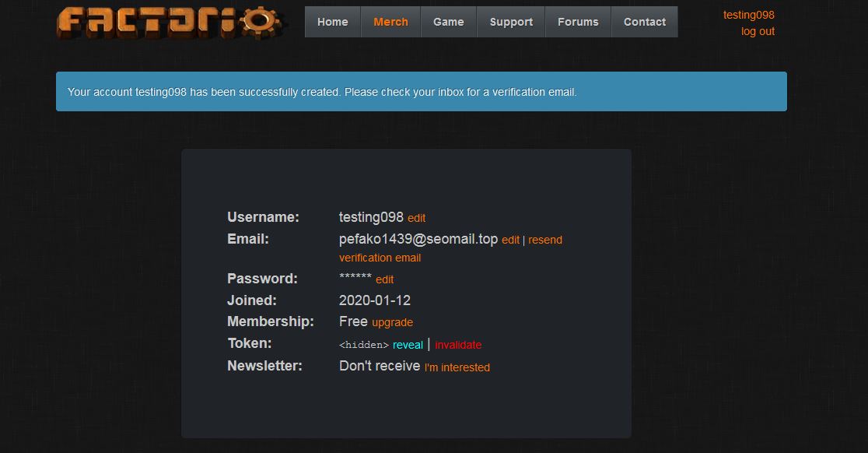The width and height of the screenshot is (868, 453).
Task: Navigate to Forums
Action: [x=578, y=22]
